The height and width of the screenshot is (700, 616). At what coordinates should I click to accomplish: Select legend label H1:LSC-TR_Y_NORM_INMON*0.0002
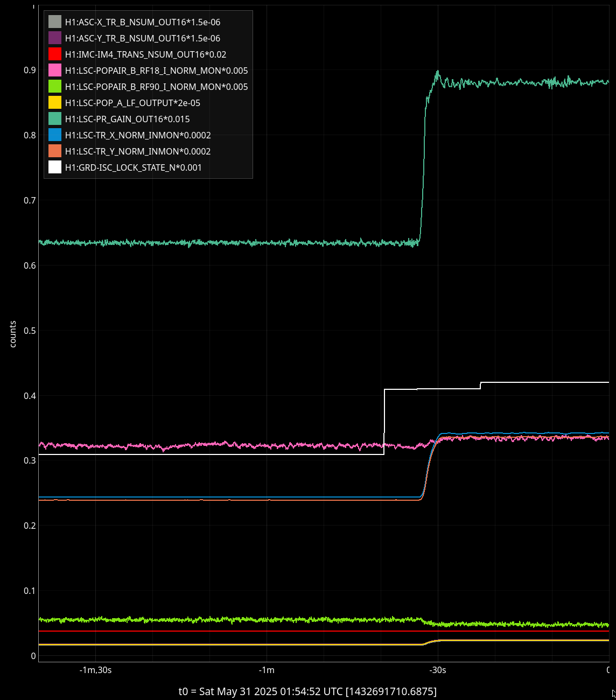(x=138, y=151)
